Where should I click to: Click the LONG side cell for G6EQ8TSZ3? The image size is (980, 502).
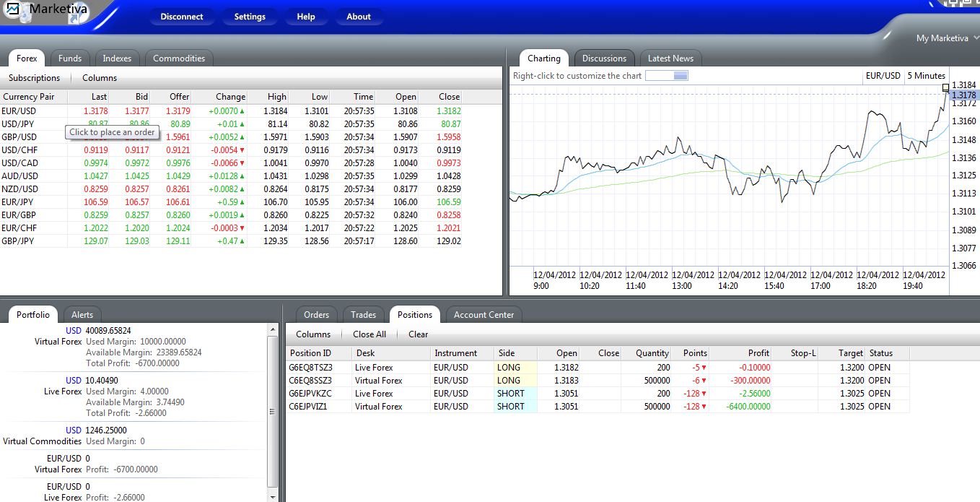[x=516, y=368]
